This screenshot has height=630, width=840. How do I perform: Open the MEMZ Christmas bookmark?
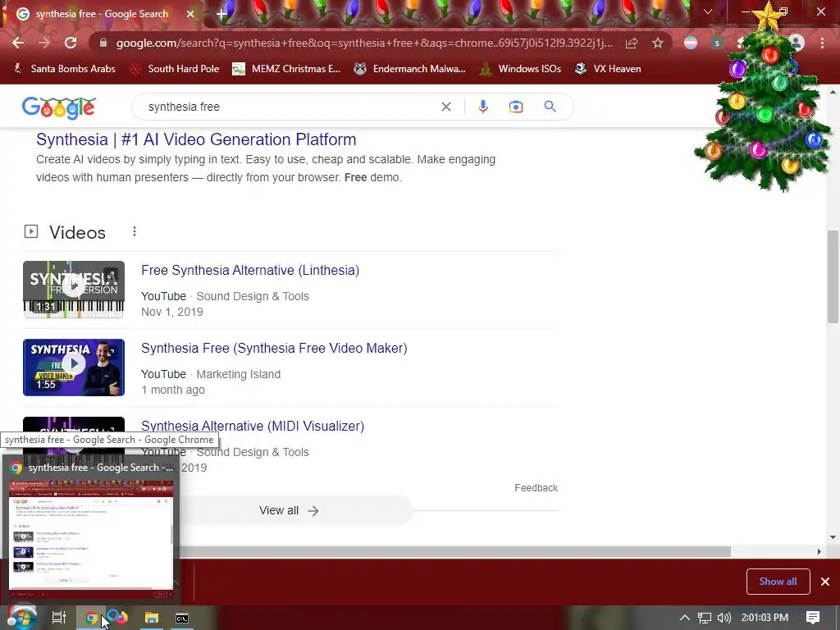[286, 69]
